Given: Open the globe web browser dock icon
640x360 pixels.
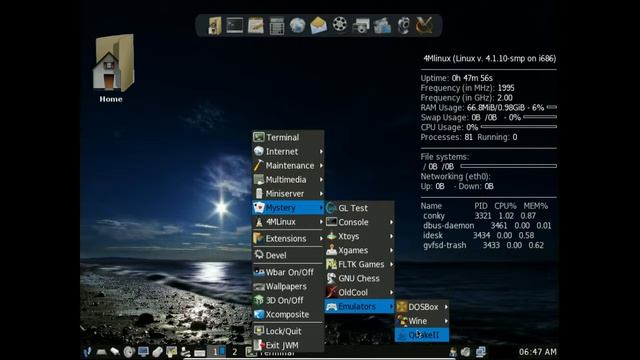Looking at the screenshot, I should coord(298,25).
